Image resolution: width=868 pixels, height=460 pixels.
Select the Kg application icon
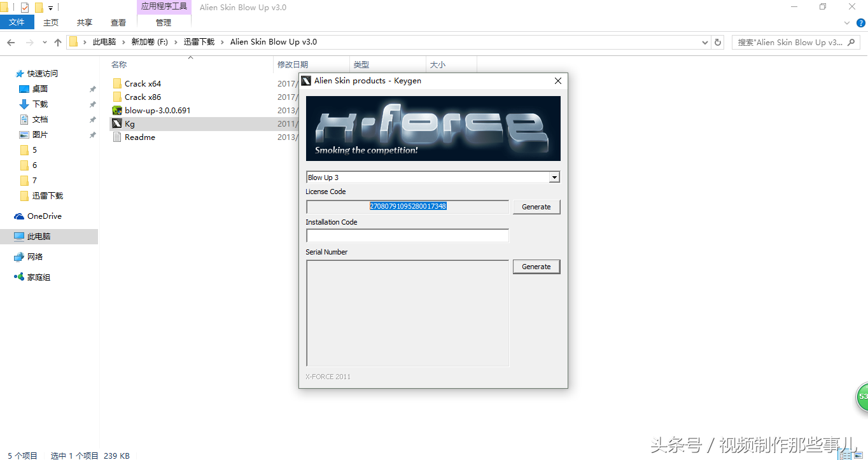(117, 123)
